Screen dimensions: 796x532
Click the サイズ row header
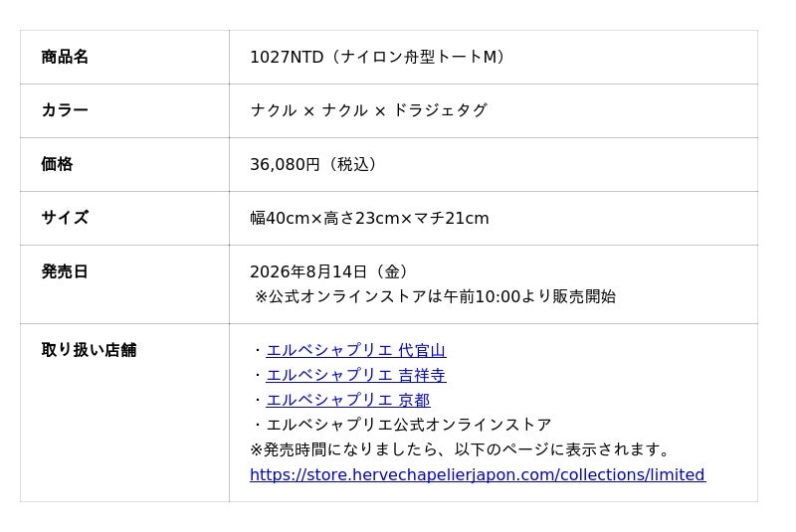(x=65, y=218)
